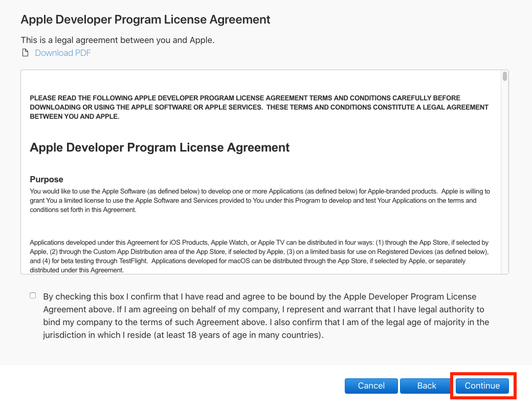532x406 pixels.
Task: Click the agreement heading inside the text box
Action: tap(160, 147)
